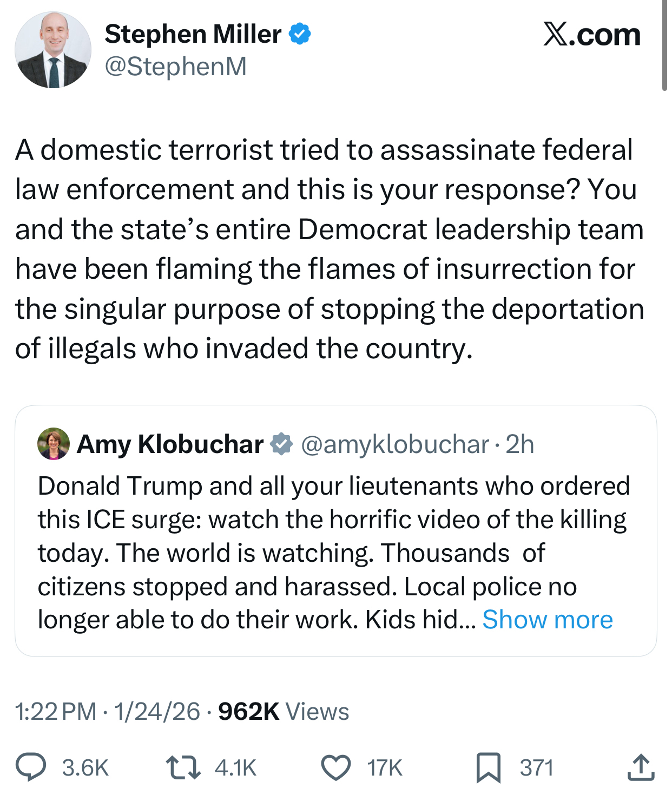Click the 2h time on quoted tweet
Screen dimensions: 672x788
coord(519,444)
